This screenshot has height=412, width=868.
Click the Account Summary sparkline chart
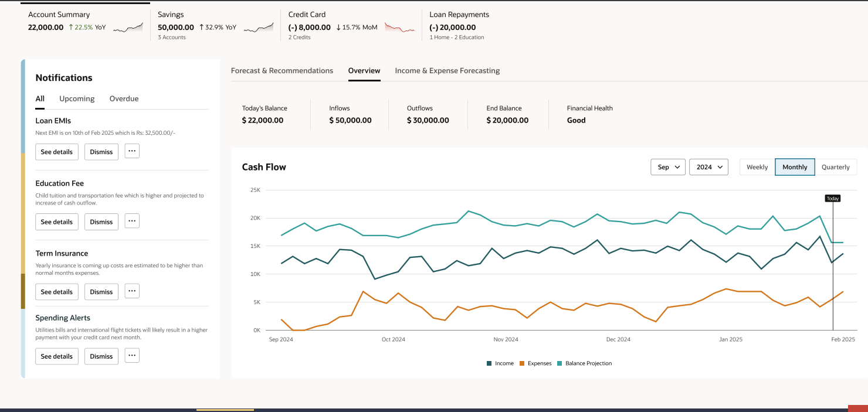click(x=128, y=28)
